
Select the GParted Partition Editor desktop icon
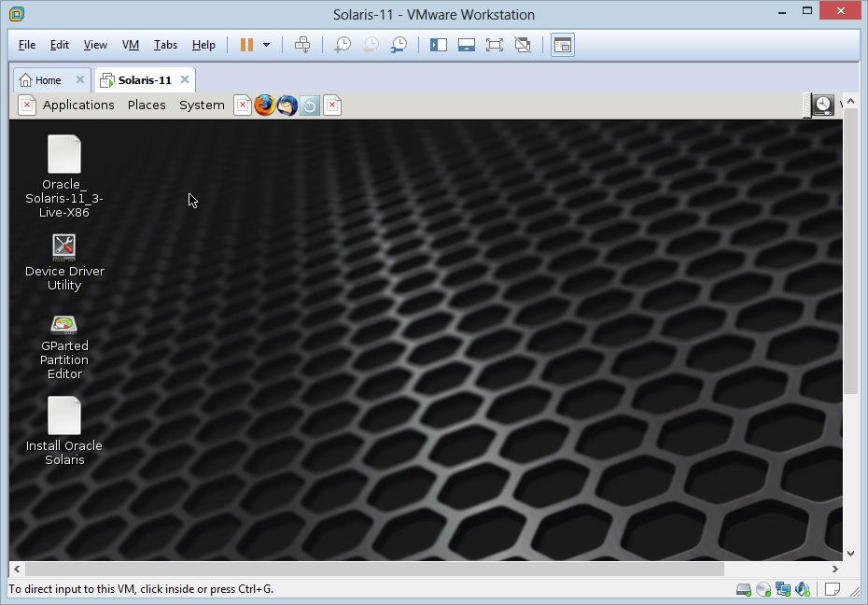(64, 347)
